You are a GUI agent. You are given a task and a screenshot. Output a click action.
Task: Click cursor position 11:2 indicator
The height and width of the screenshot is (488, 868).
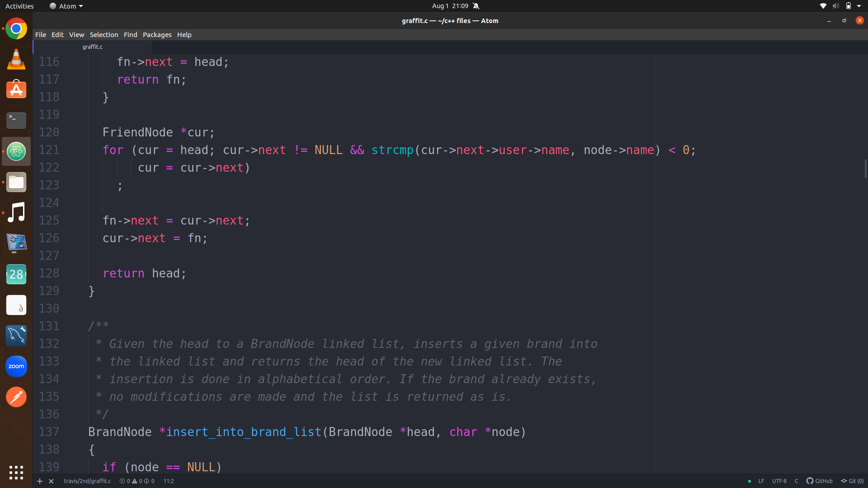pyautogui.click(x=169, y=481)
